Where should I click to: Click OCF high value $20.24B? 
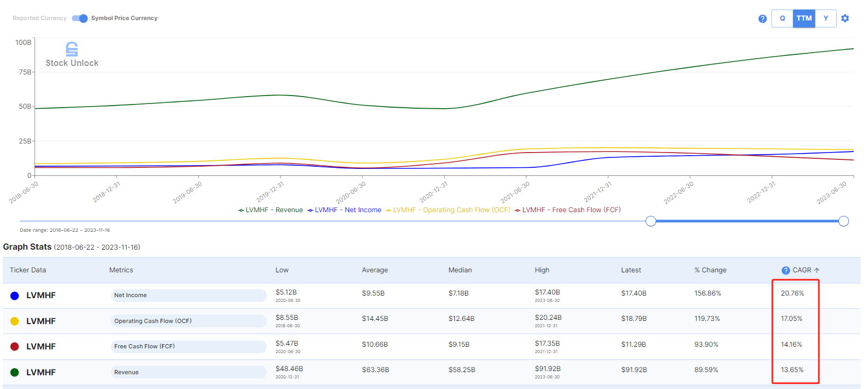click(548, 318)
